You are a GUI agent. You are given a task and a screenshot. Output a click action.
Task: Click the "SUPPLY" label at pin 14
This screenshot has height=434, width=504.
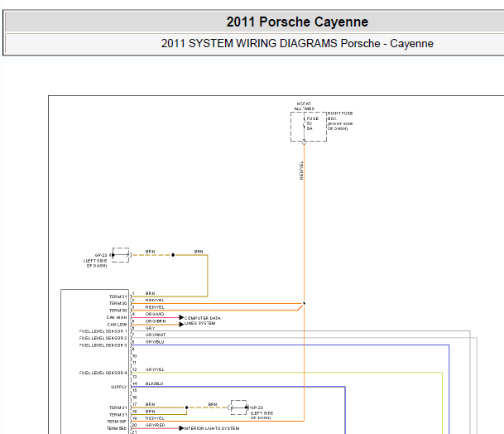pos(119,387)
